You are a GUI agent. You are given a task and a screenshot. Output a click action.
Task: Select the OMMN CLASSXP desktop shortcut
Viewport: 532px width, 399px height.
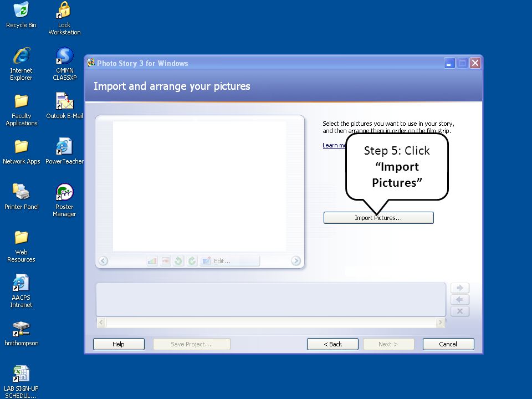tap(64, 63)
